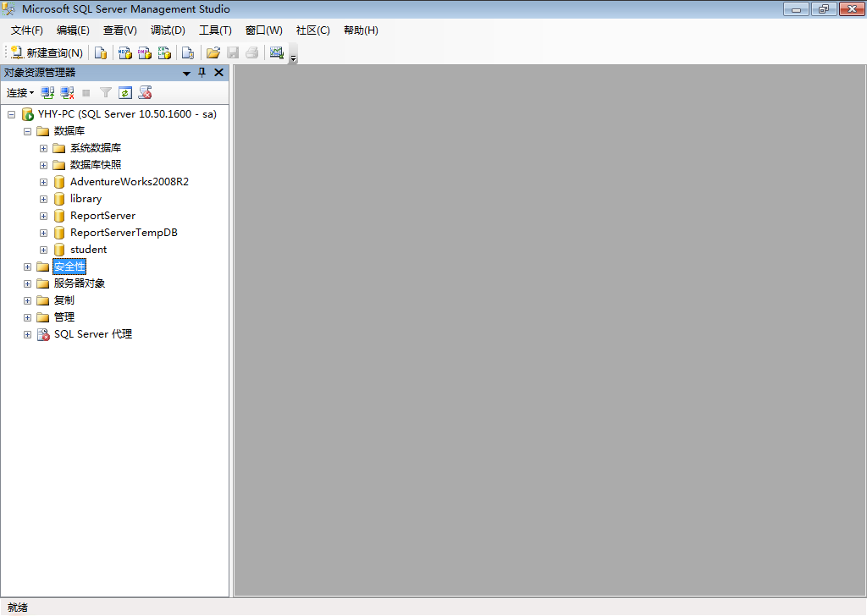Collapse the YHY-PC server node
Viewport: 867px width, 616px height.
[x=11, y=114]
